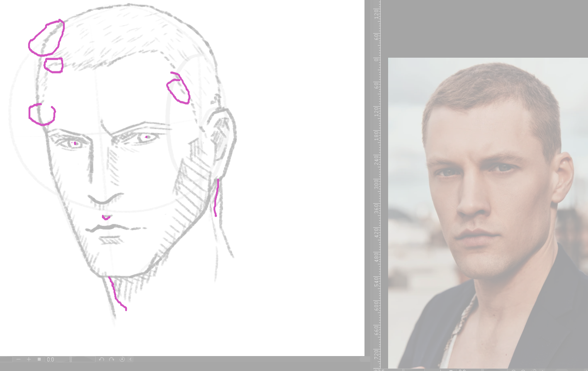Zoom out using the minus icon
This screenshot has height=371, width=588.
[x=18, y=359]
